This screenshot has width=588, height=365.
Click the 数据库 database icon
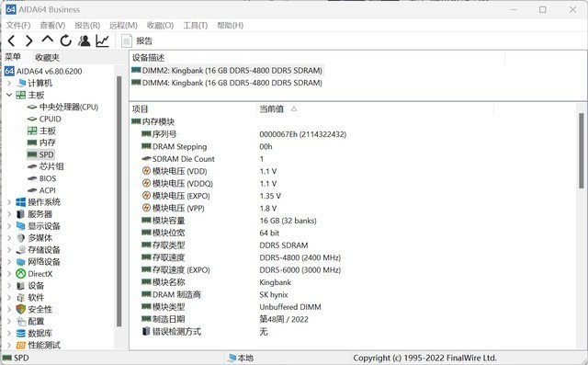(x=21, y=333)
